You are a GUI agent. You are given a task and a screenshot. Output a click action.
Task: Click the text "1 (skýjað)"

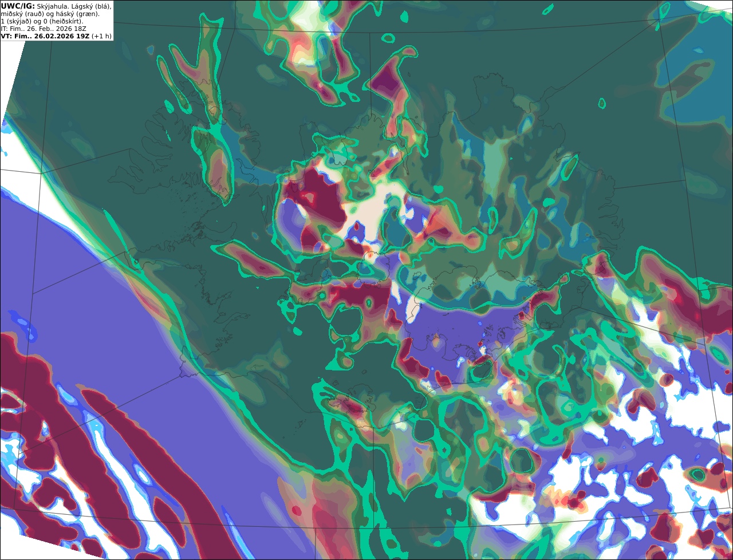[17, 21]
